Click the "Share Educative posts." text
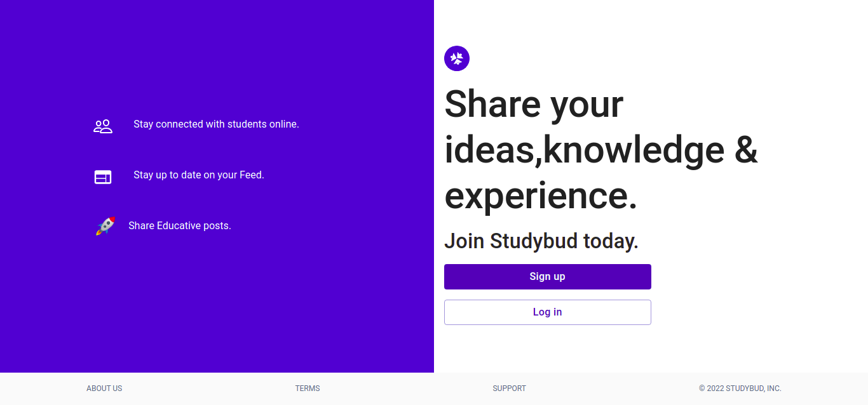 (x=179, y=226)
